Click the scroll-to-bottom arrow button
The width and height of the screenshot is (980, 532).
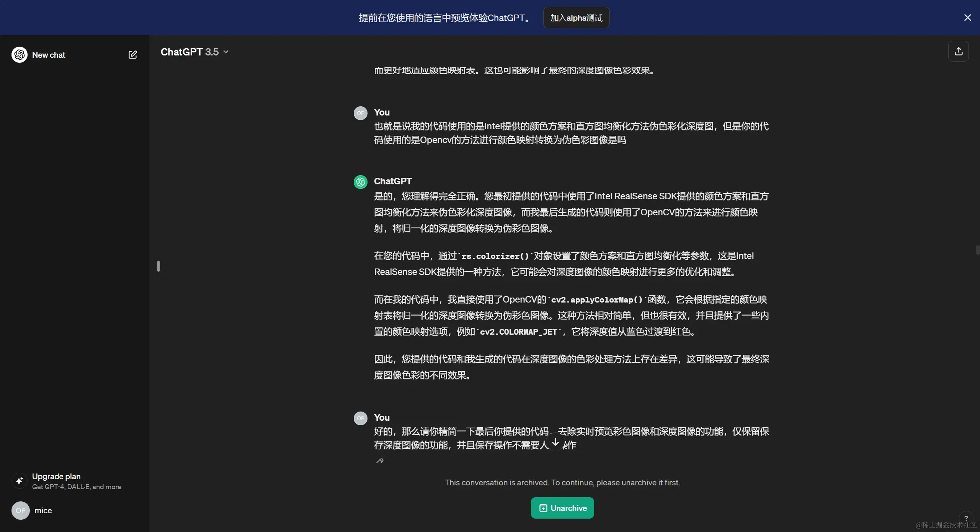click(555, 442)
